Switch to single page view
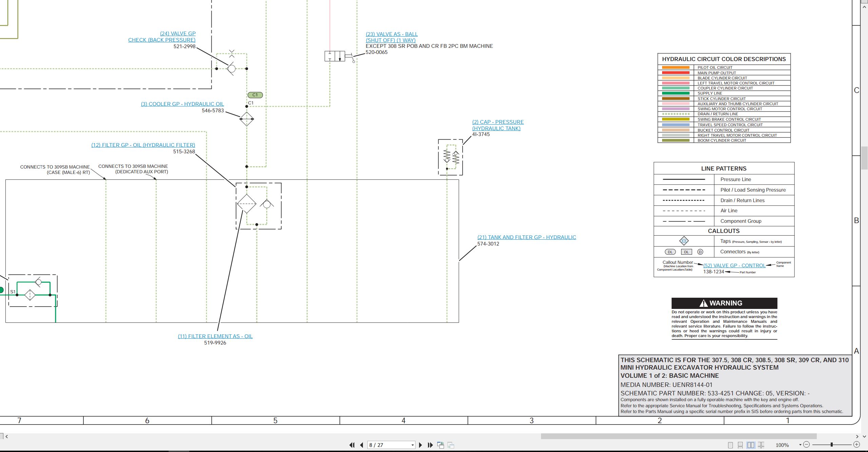Viewport: 868px width, 452px height. point(731,445)
